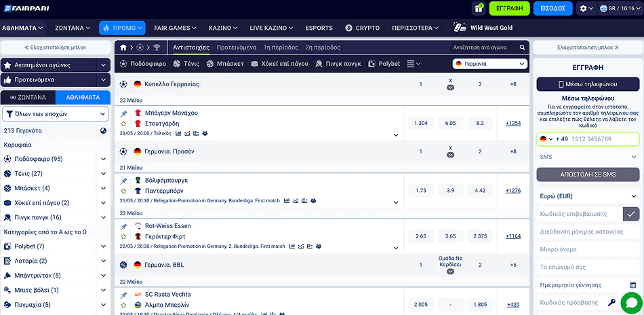The image size is (644, 315).
Task: Open ΚΑΖΙΝΟ menu
Action: click(x=223, y=28)
